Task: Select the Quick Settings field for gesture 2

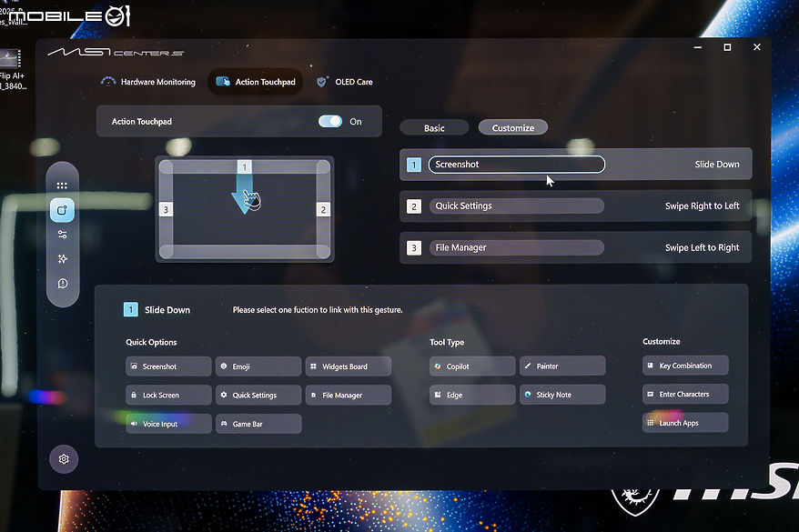Action: (517, 206)
